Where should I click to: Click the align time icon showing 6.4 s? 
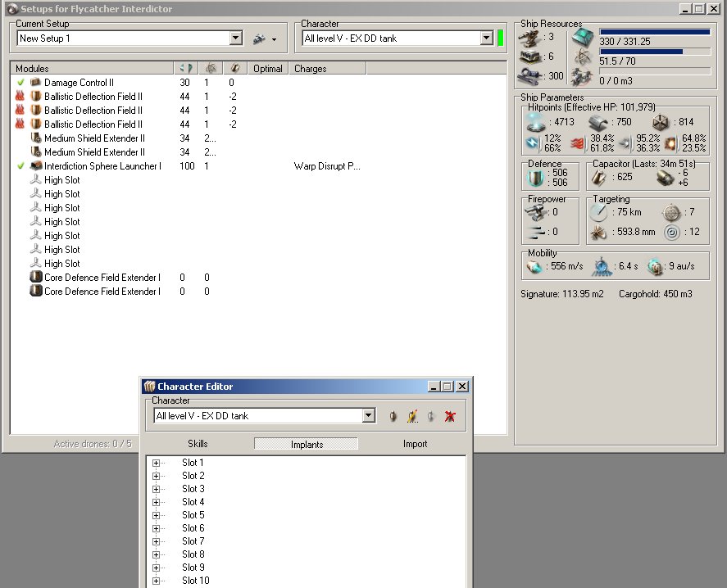(602, 266)
